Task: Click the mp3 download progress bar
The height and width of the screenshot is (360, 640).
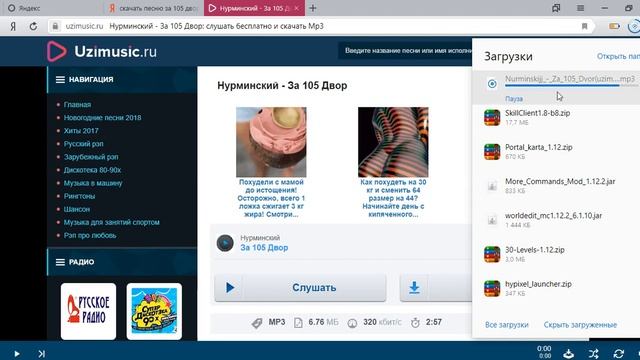Action: [571, 86]
